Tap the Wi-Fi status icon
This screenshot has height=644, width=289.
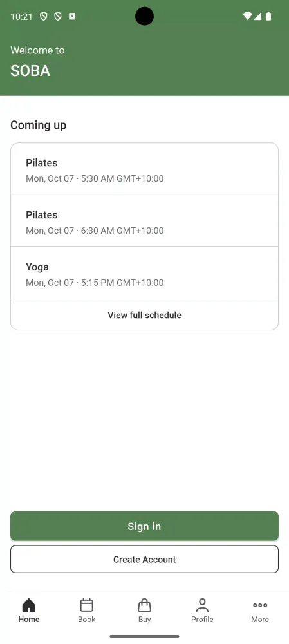[x=247, y=17]
